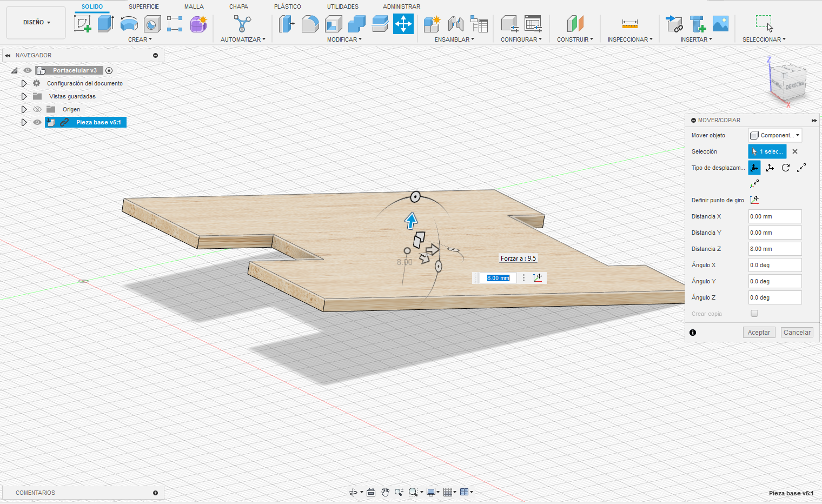Screen dimensions: 822x504
Task: Select the Measure tool
Action: point(630,24)
